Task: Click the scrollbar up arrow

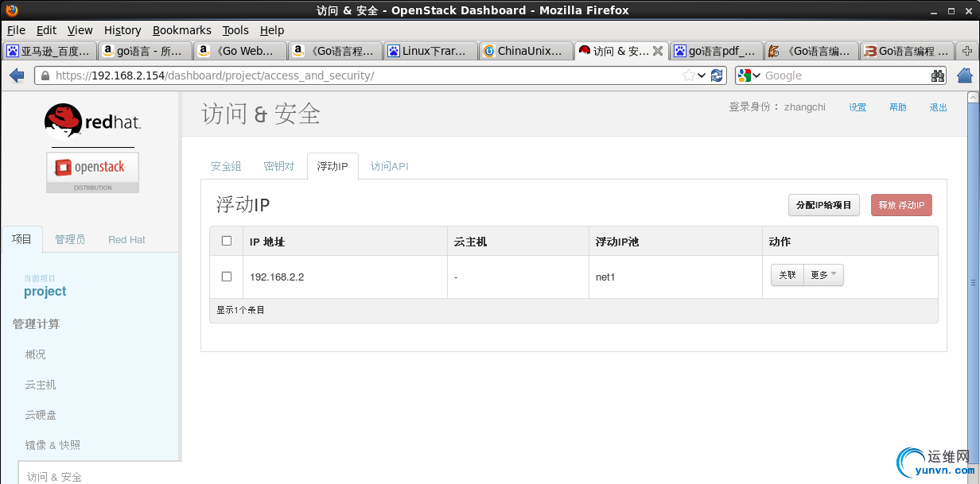Action: (973, 96)
